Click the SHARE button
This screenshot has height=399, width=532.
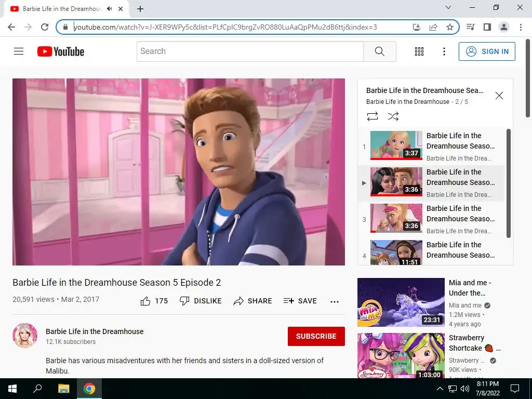253,301
